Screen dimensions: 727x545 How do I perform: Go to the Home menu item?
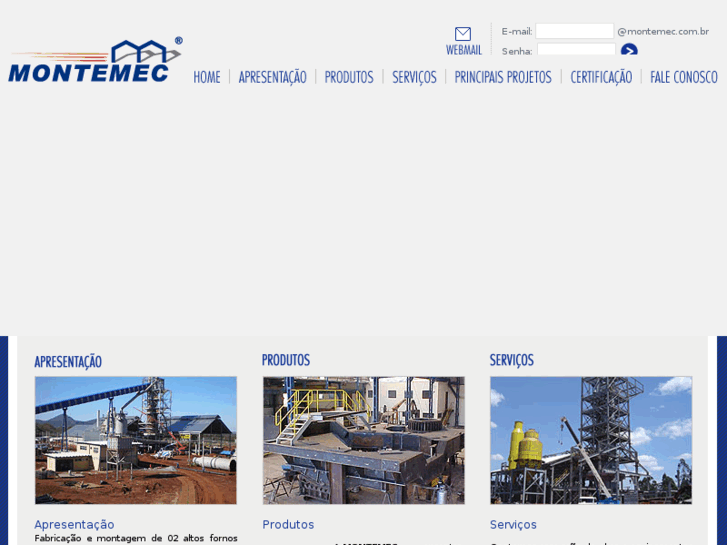[x=207, y=77]
